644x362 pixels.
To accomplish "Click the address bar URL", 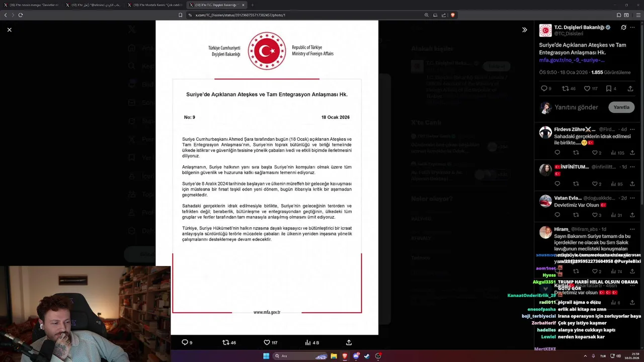I will (240, 15).
